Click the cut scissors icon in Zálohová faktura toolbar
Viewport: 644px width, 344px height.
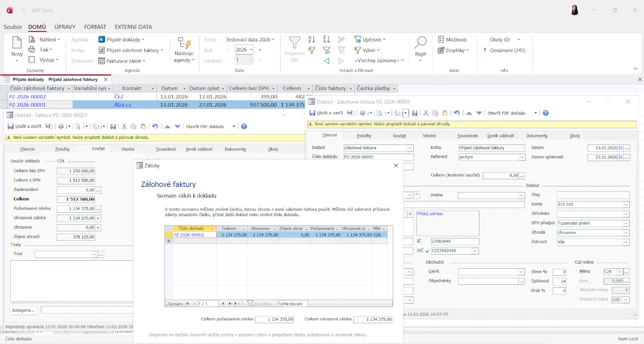pyautogui.click(x=426, y=113)
